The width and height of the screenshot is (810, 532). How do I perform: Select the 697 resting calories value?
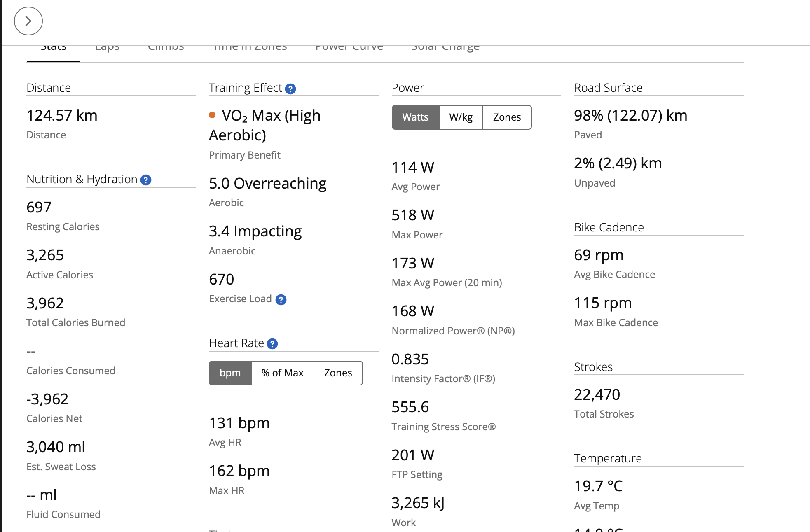[x=39, y=208]
